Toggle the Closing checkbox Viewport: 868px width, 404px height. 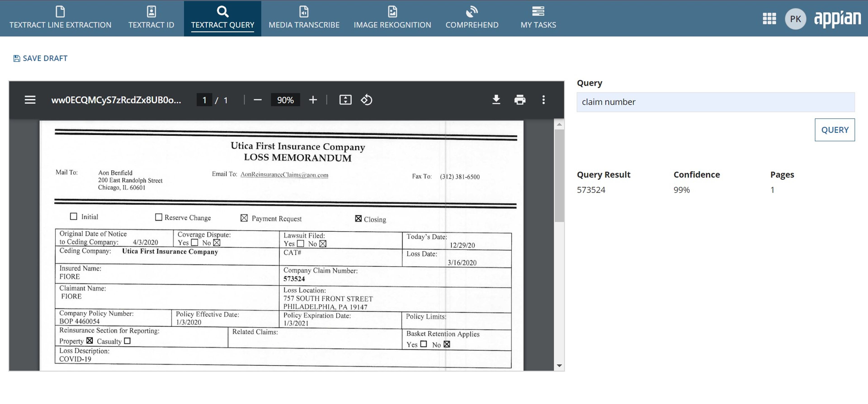click(x=358, y=219)
